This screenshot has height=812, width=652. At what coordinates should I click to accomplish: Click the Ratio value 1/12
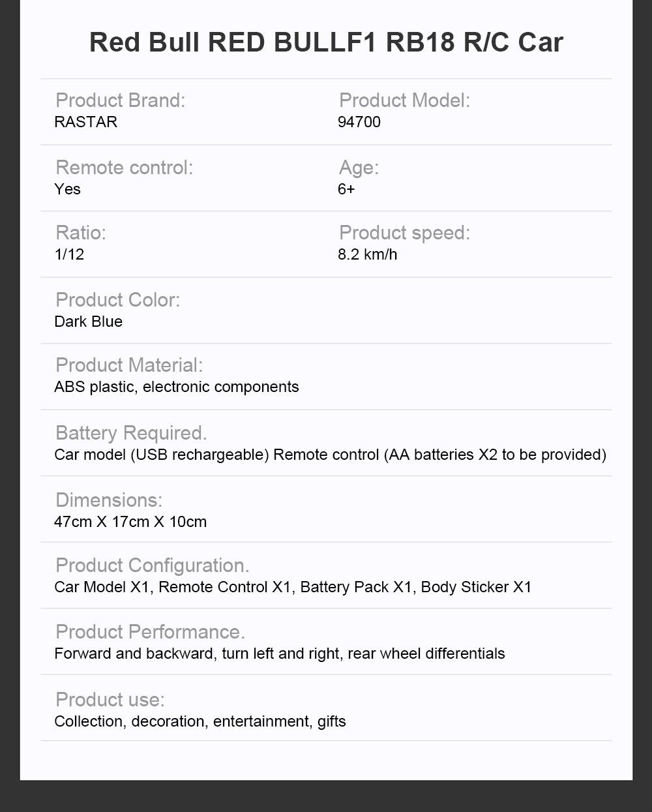coord(69,254)
